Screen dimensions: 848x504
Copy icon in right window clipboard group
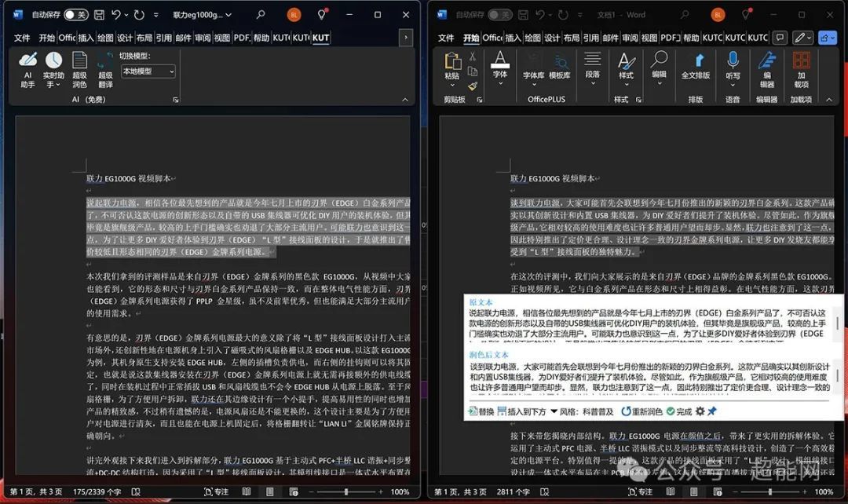click(473, 71)
